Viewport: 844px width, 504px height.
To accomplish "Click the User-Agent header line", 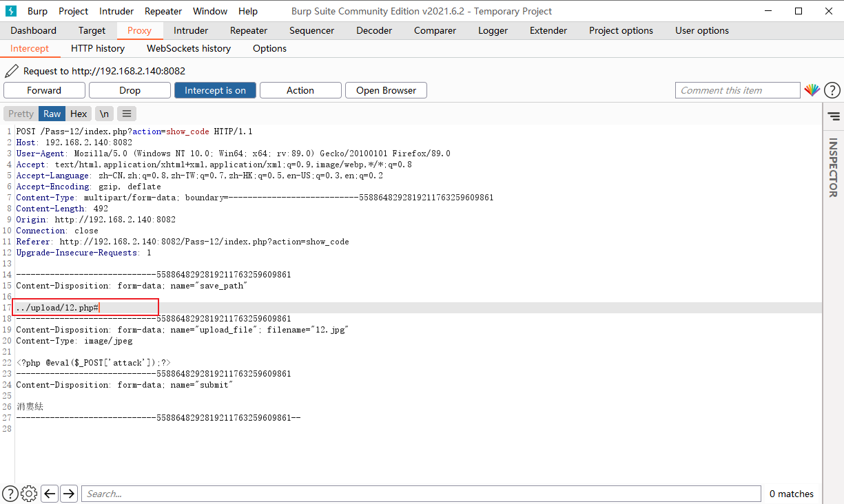I will click(233, 154).
